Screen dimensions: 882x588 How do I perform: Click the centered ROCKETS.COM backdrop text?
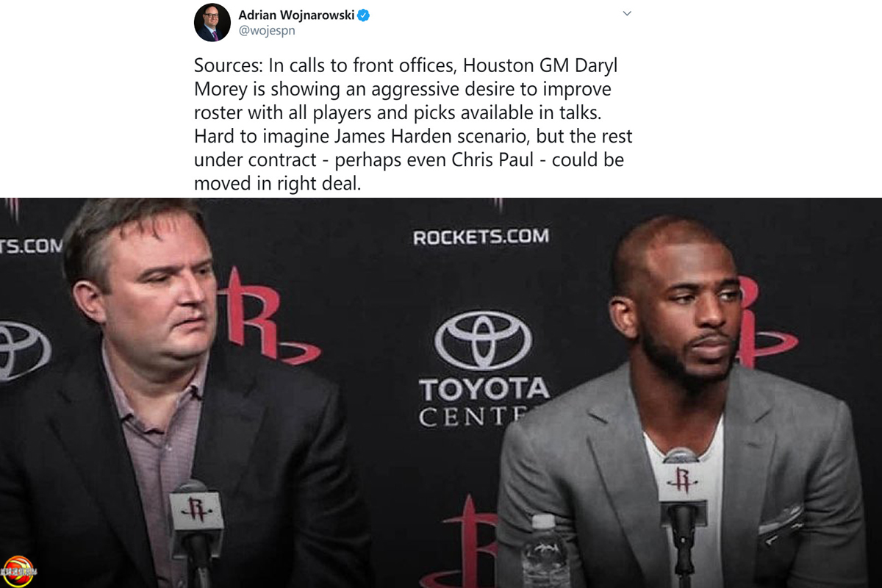(481, 237)
